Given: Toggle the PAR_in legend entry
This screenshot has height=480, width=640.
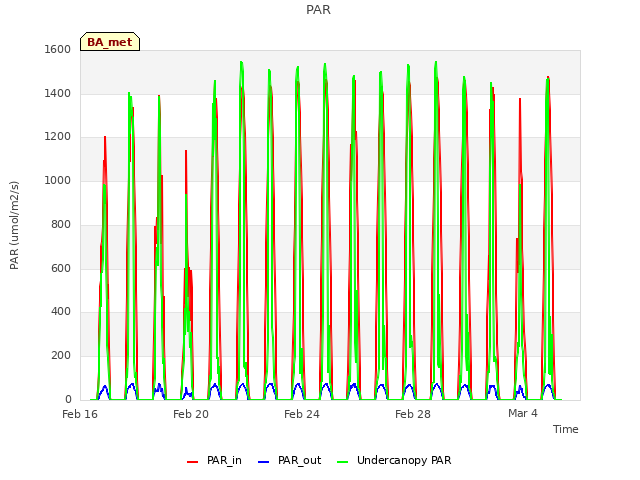Looking at the screenshot, I should point(214,460).
